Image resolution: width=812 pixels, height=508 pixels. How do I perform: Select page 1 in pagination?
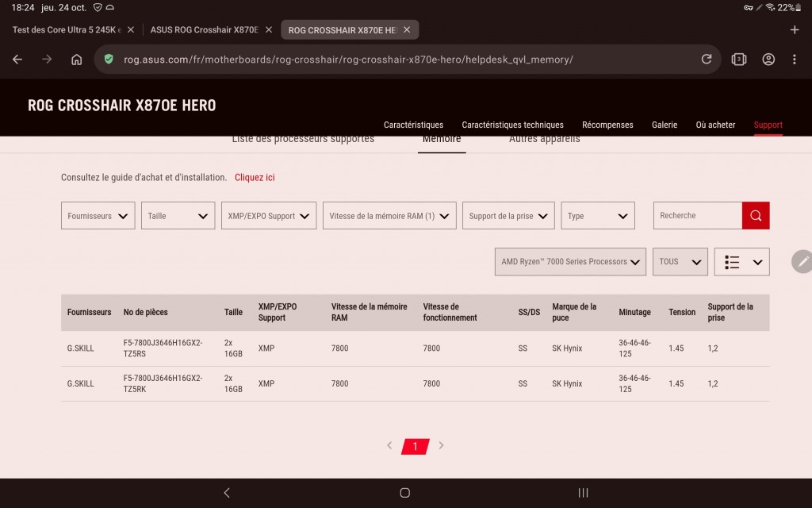pyautogui.click(x=416, y=446)
